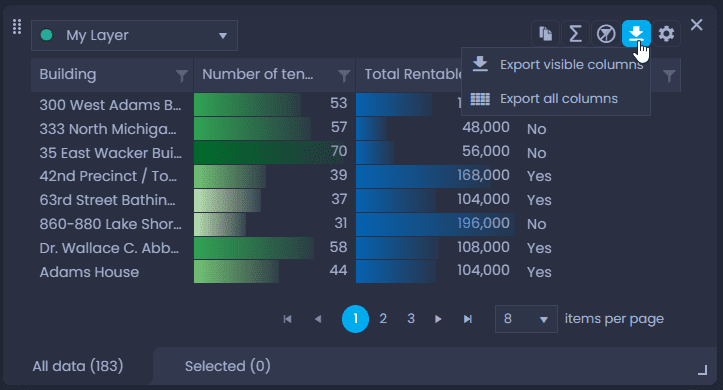Close the data table panel

pyautogui.click(x=697, y=24)
